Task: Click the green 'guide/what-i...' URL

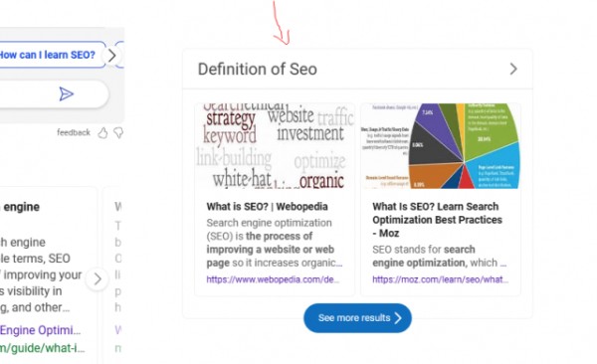Action: pyautogui.click(x=42, y=348)
